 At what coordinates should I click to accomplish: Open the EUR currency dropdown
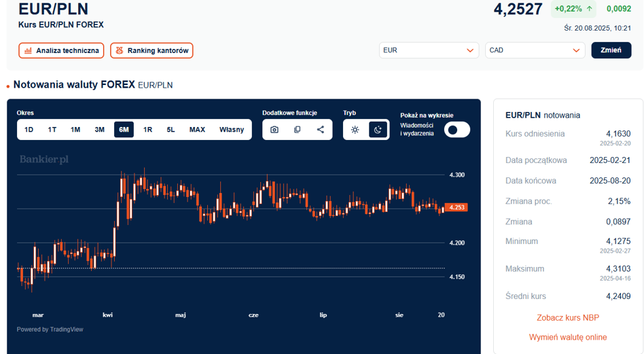429,50
